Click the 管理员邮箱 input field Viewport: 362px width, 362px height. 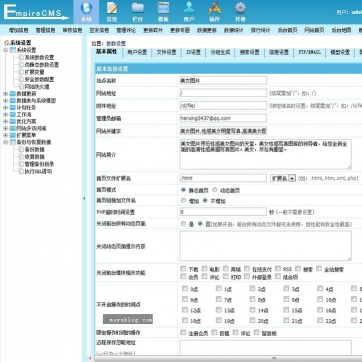pyautogui.click(x=223, y=118)
